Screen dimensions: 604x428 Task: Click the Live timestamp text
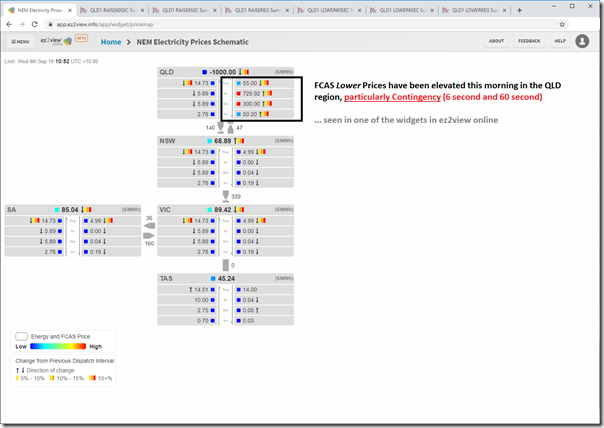51,61
